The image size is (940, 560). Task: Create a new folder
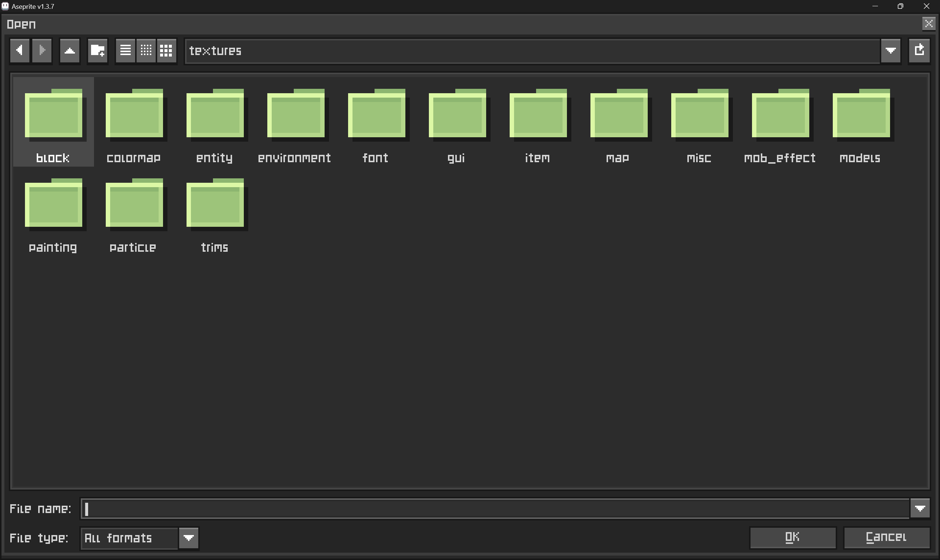(98, 50)
